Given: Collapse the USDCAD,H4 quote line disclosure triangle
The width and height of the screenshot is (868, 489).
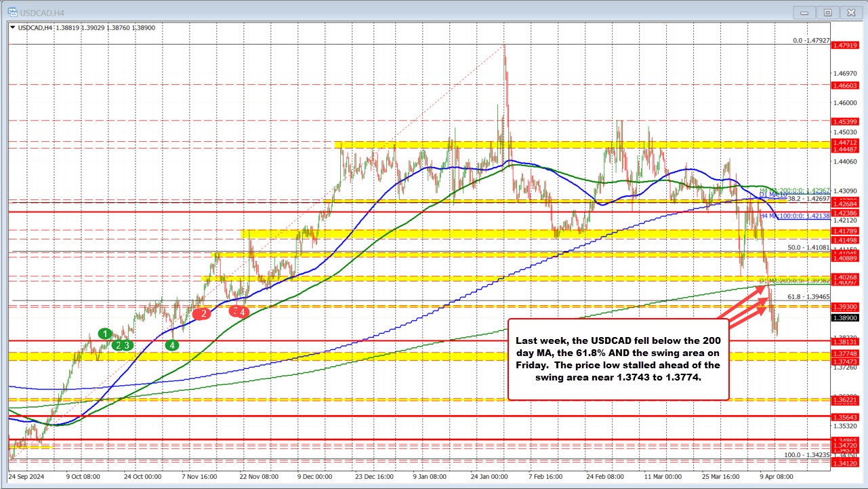Looking at the screenshot, I should pos(12,28).
